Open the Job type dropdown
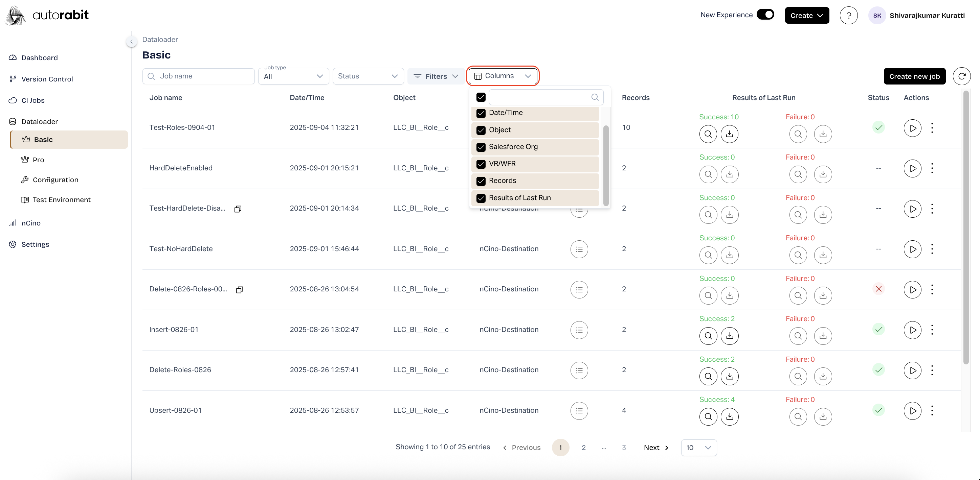The height and width of the screenshot is (480, 980). [x=293, y=76]
